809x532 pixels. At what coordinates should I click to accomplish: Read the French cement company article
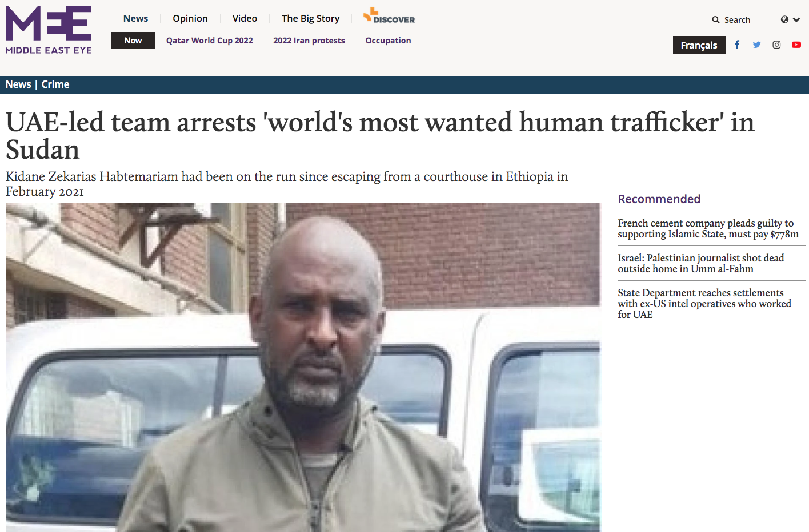[x=708, y=228]
